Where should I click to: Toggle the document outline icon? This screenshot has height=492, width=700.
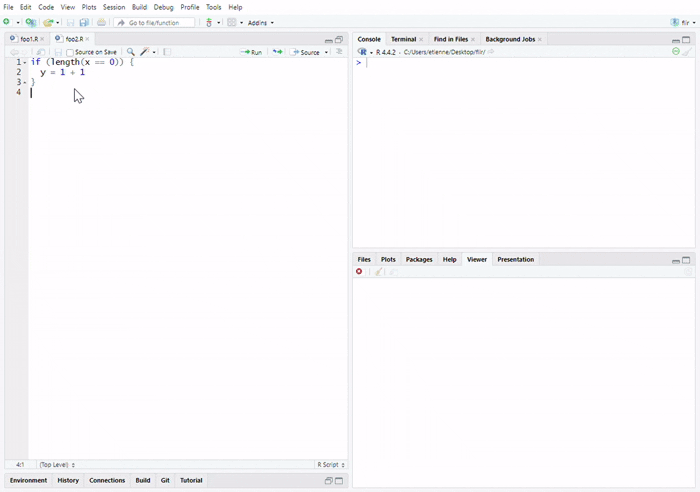coord(339,52)
